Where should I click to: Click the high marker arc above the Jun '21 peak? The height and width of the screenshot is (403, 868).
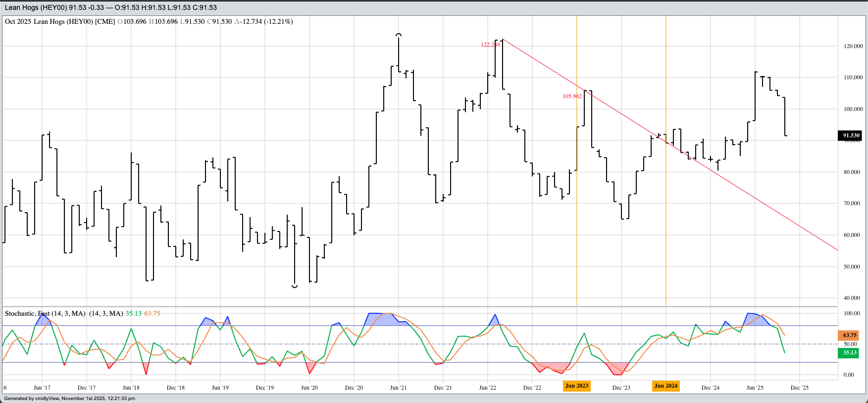click(399, 35)
